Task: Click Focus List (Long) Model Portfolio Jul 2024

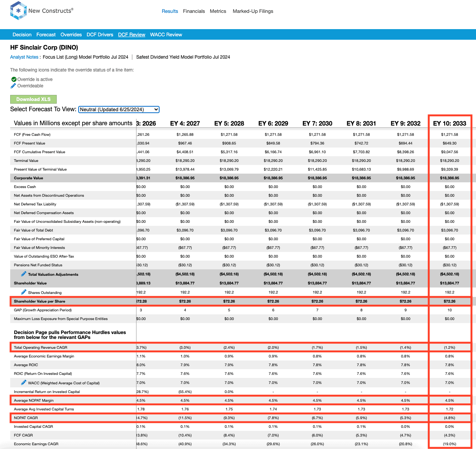Action: (85, 57)
